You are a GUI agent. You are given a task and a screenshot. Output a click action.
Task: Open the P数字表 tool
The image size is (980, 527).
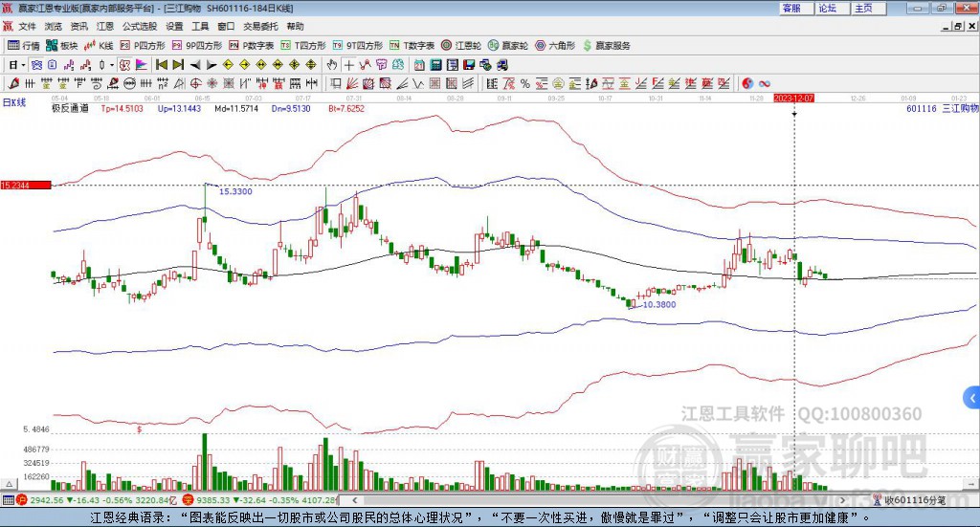coord(252,46)
